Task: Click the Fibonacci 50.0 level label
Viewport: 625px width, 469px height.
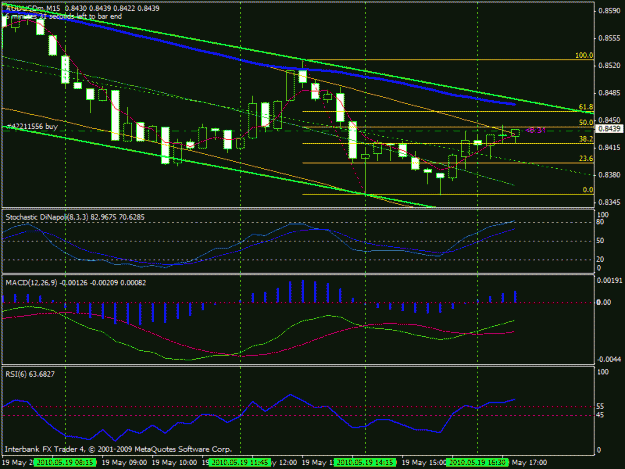Action: [586, 122]
